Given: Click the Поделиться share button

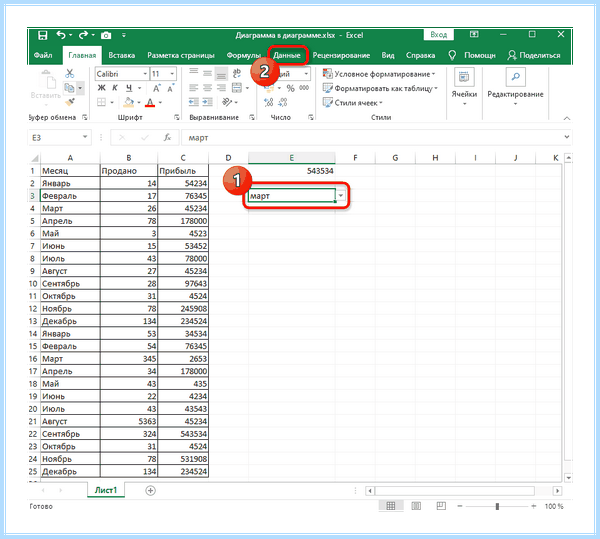Looking at the screenshot, I should click(534, 55).
